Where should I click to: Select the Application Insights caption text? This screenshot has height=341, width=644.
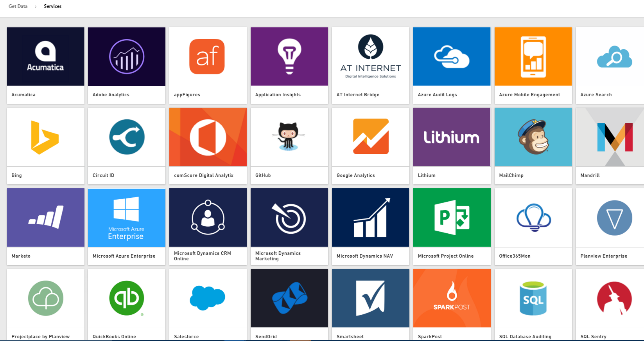[x=278, y=95]
